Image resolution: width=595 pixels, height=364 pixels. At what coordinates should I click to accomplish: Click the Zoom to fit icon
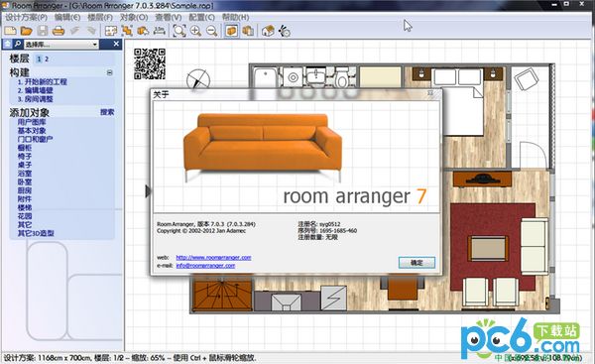179,31
